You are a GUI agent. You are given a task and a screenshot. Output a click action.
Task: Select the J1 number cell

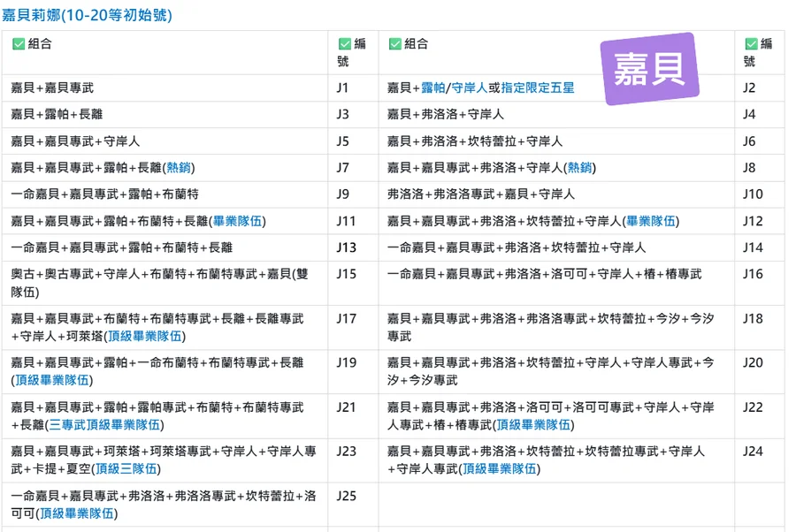[x=343, y=87]
